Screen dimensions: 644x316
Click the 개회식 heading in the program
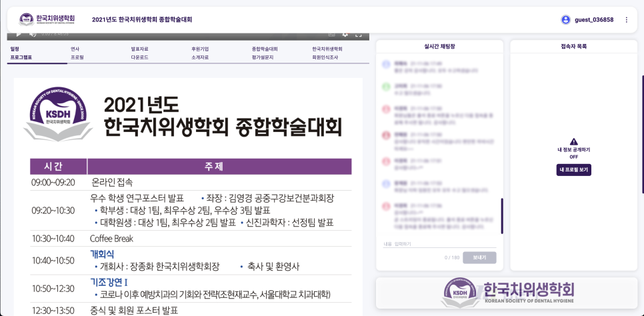pyautogui.click(x=102, y=255)
